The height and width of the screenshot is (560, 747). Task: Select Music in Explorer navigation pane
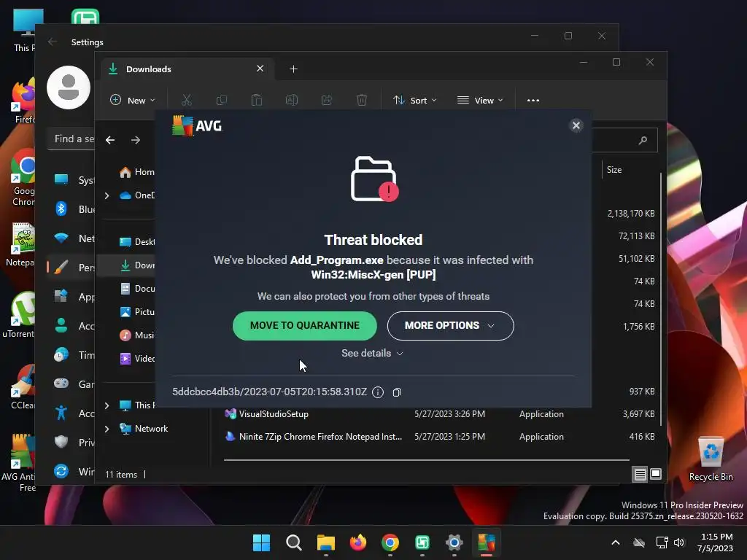136,335
